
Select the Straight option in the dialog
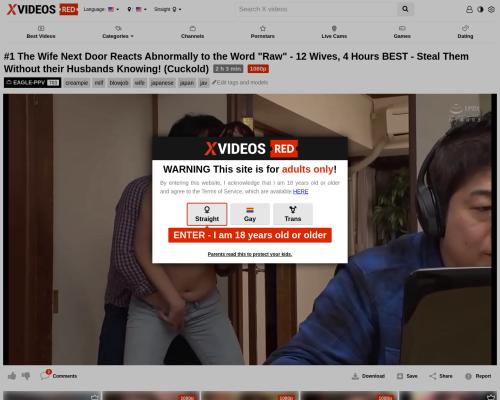click(207, 214)
